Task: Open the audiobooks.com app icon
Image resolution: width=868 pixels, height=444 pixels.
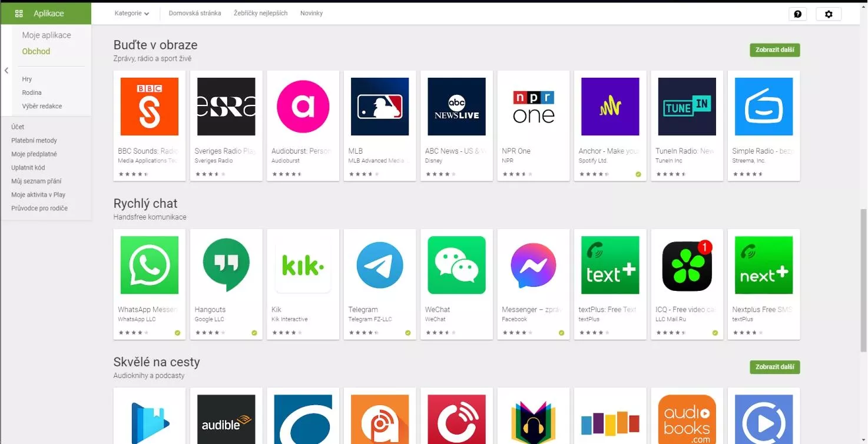Action: (x=687, y=419)
